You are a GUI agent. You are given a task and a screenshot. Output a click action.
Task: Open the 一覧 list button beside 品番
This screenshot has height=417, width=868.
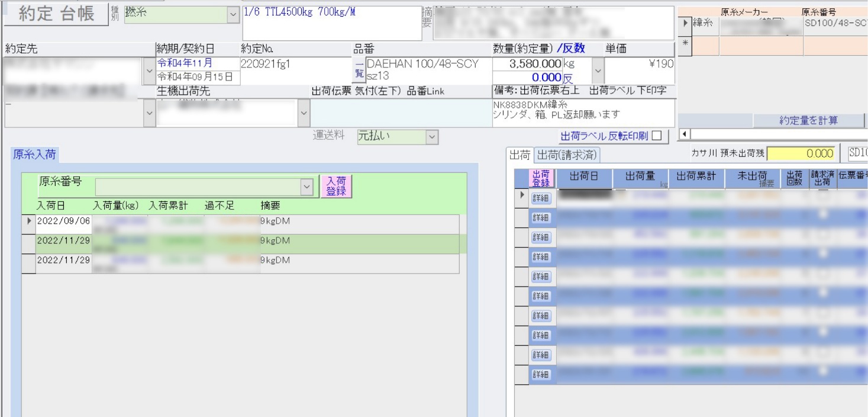tap(359, 69)
